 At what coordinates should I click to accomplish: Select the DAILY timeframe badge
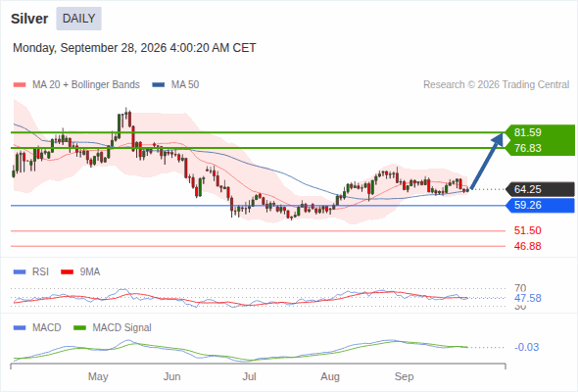click(x=79, y=19)
